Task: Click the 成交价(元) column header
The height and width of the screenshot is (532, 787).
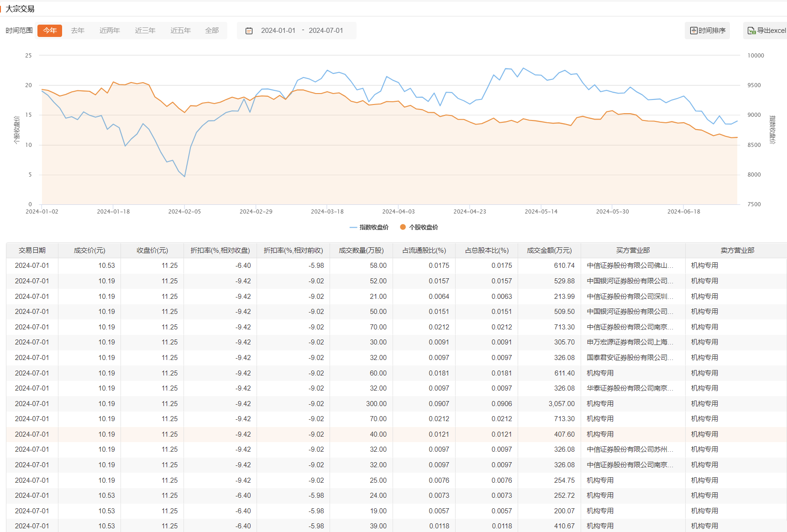Action: pos(89,250)
